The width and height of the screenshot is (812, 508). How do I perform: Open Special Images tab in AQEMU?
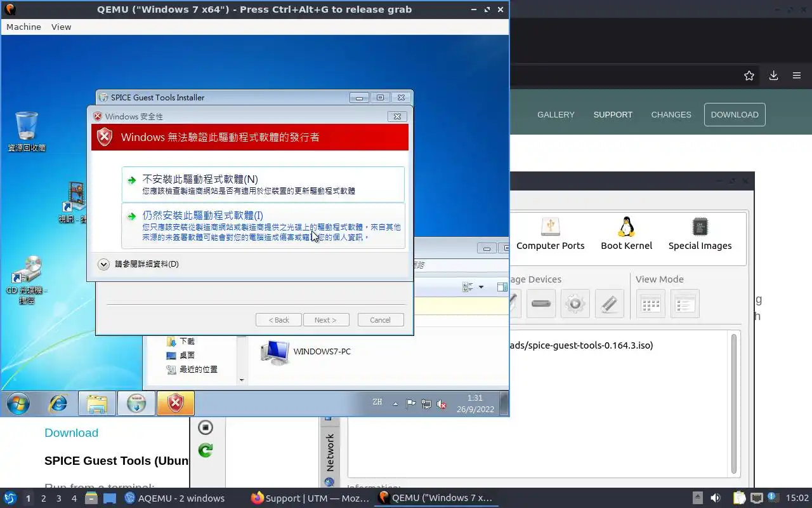(700, 234)
